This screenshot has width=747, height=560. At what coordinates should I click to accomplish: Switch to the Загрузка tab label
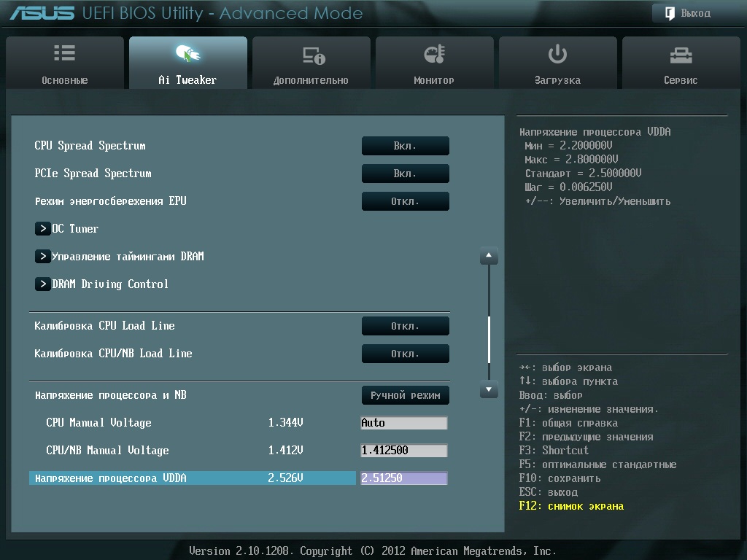pyautogui.click(x=557, y=80)
